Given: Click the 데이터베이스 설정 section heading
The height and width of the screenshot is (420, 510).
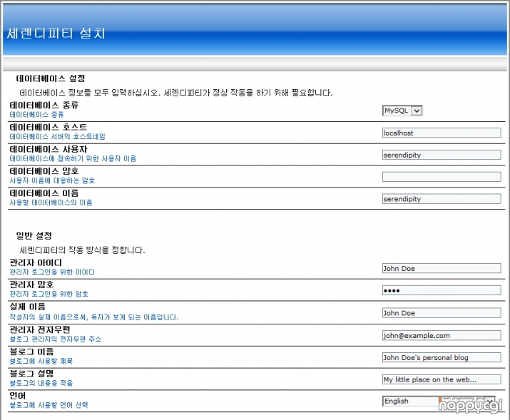Looking at the screenshot, I should pyautogui.click(x=51, y=78).
